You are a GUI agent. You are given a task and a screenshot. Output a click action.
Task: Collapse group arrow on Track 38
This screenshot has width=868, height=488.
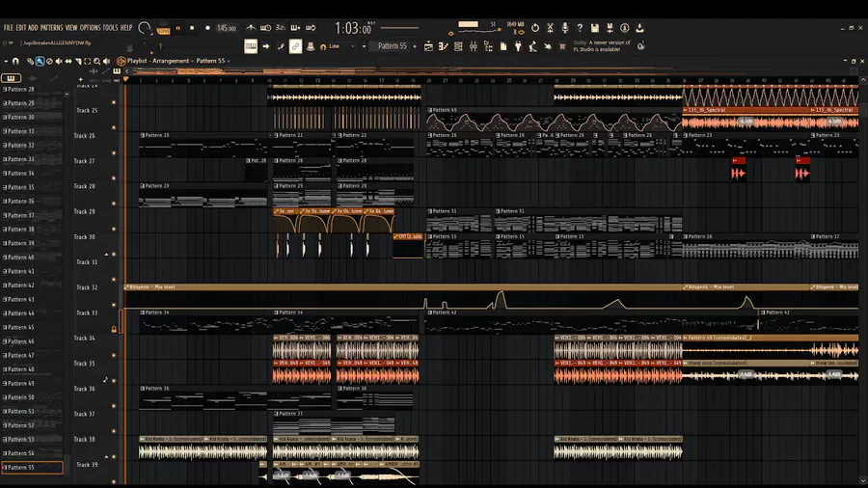coord(106,457)
